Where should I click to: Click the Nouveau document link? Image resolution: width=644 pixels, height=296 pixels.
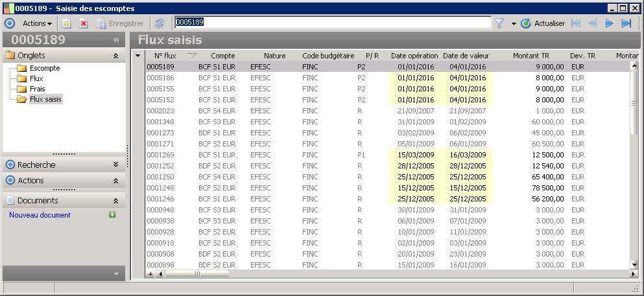[x=40, y=215]
